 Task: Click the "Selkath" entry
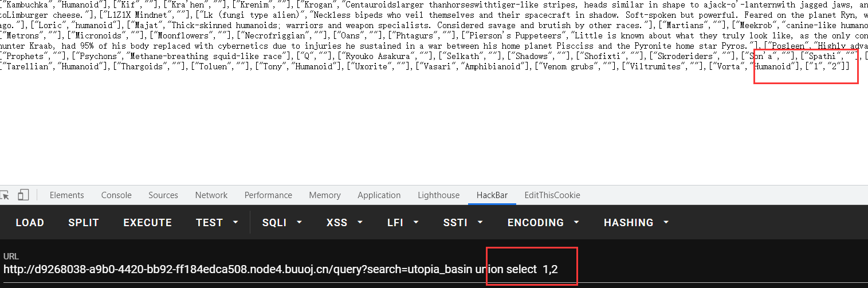[x=464, y=56]
